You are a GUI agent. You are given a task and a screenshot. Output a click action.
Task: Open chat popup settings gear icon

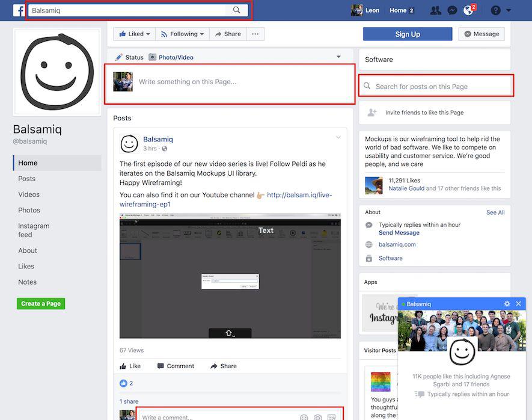coord(507,303)
